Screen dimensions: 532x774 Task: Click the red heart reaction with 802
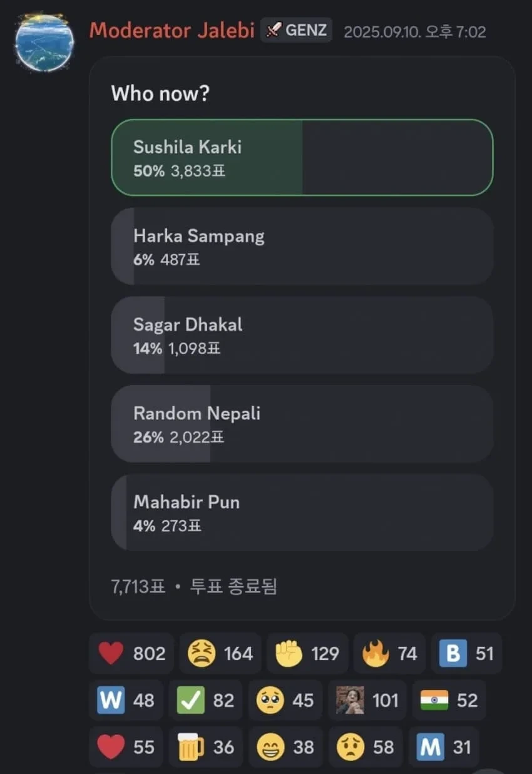click(x=132, y=654)
